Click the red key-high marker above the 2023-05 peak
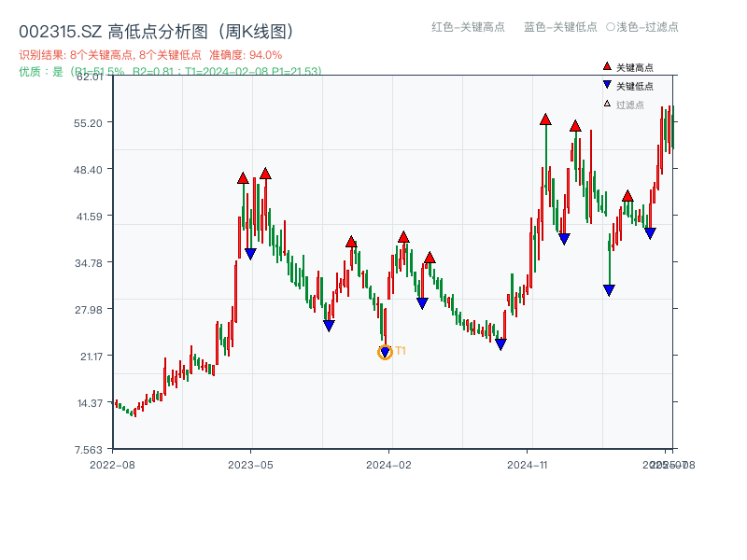Viewport: 747px width, 560px height. 266,174
